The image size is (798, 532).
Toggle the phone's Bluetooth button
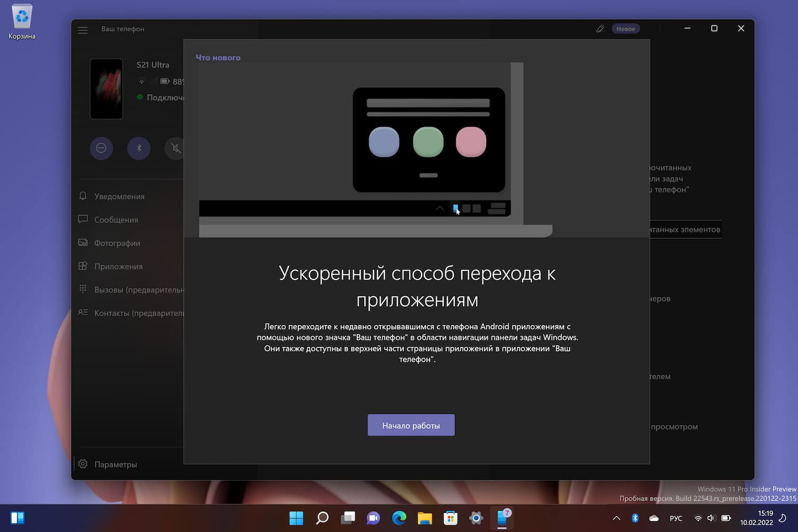click(x=139, y=148)
